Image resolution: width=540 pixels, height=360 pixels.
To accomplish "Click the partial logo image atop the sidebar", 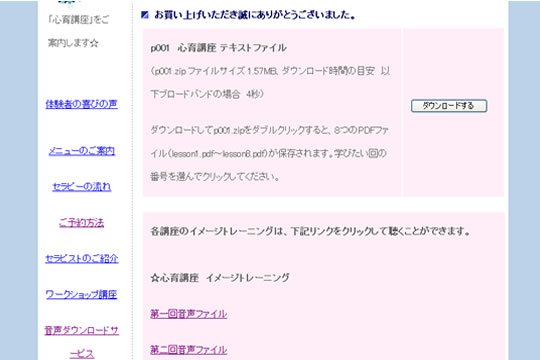I will pos(70,3).
